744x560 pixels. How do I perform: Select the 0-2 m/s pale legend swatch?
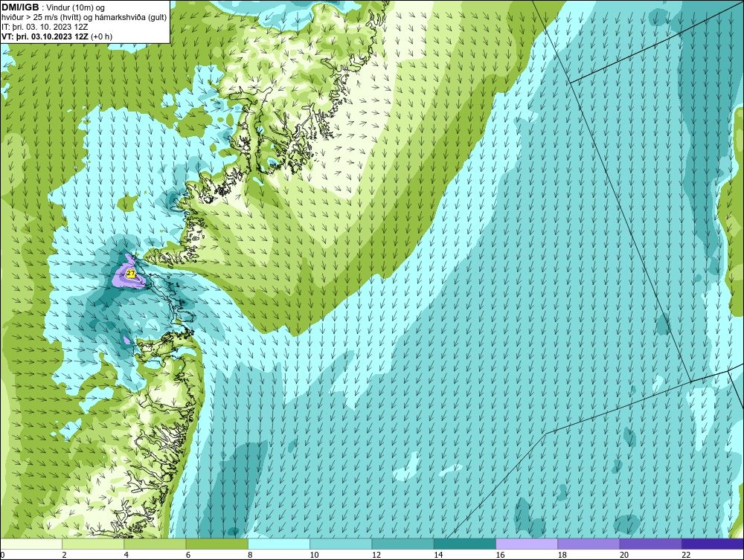31,544
